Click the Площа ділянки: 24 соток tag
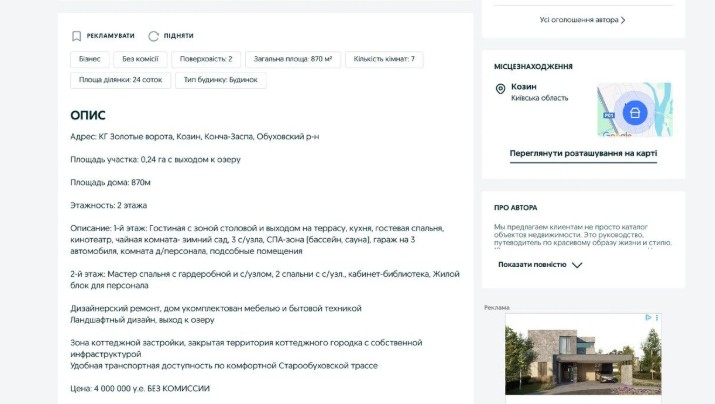Screen dimensions: 715x404 click(x=120, y=80)
